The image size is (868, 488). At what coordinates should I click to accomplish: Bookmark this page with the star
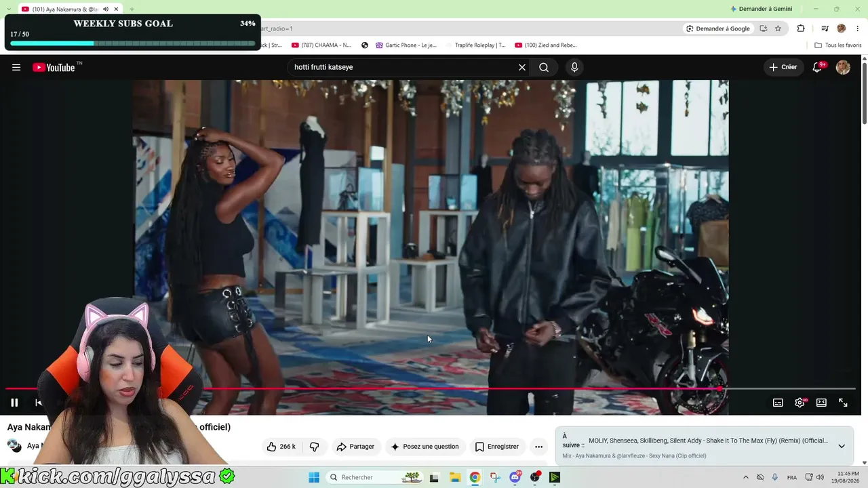pos(778,28)
